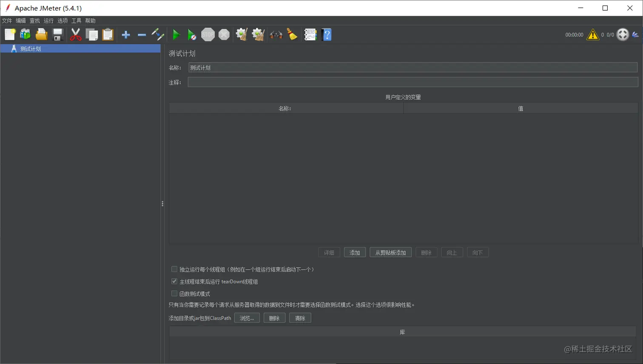Click the Shutdown round X icon
The width and height of the screenshot is (643, 364).
(x=224, y=34)
